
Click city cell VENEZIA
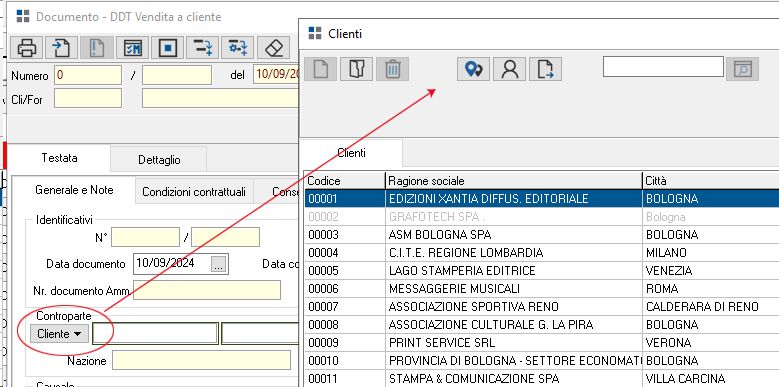711,271
